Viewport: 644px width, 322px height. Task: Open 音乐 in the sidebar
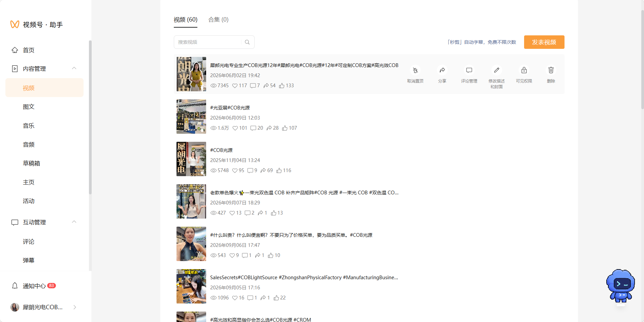coord(29,126)
